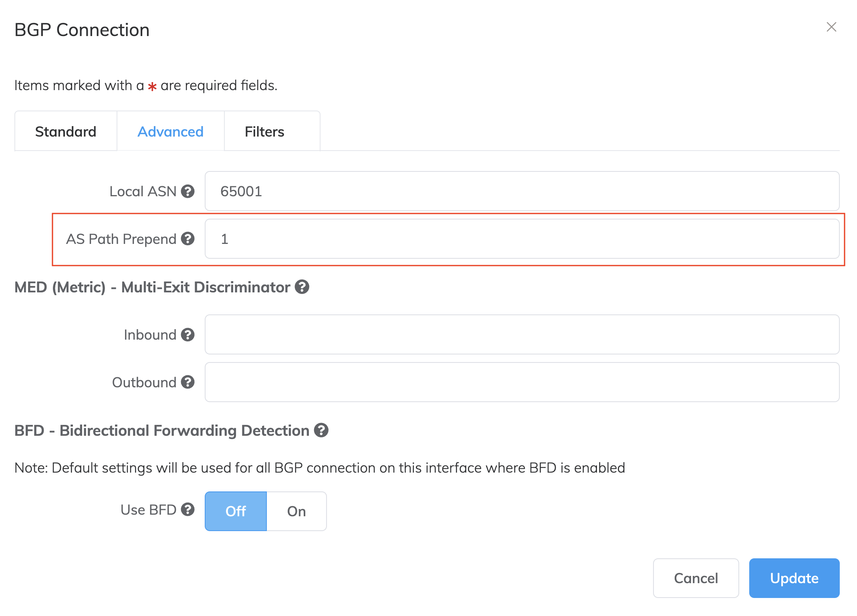Click the Cancel button

[696, 578]
